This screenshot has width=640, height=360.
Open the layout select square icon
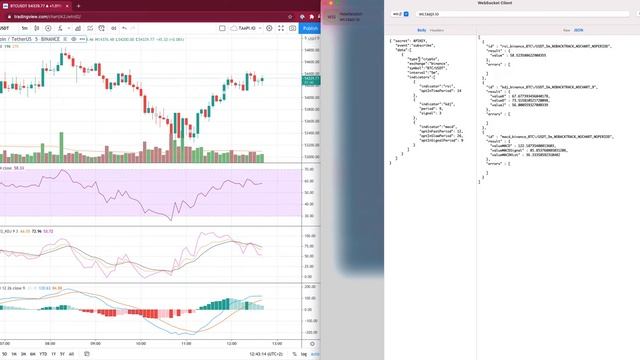222,28
